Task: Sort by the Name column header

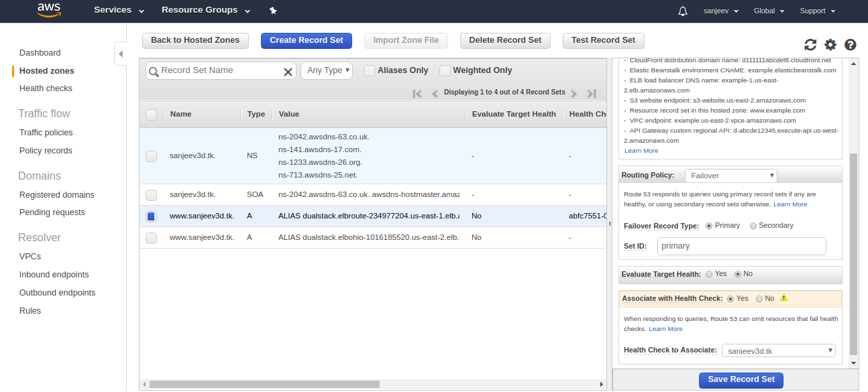Action: point(181,115)
